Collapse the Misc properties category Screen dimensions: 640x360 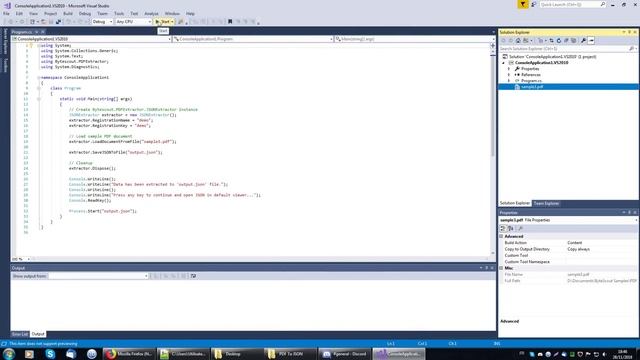pyautogui.click(x=501, y=268)
